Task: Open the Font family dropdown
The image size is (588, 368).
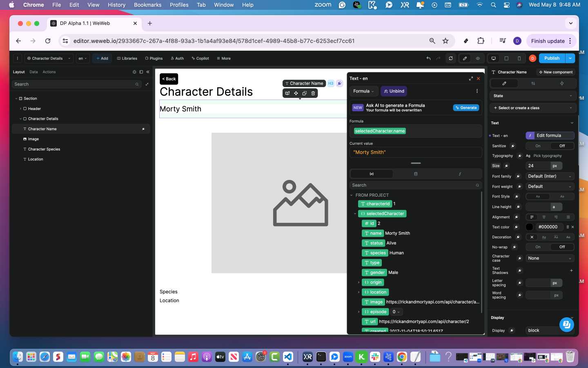Action: tap(550, 176)
